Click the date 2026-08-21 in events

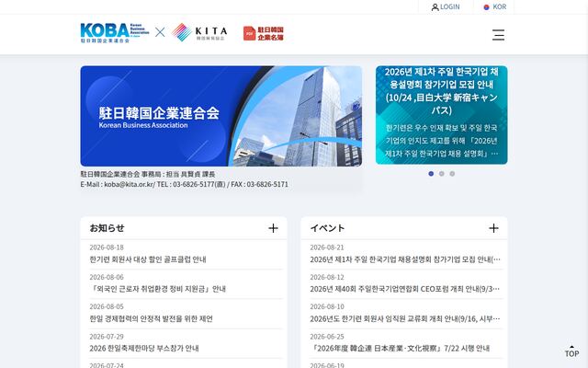(327, 247)
